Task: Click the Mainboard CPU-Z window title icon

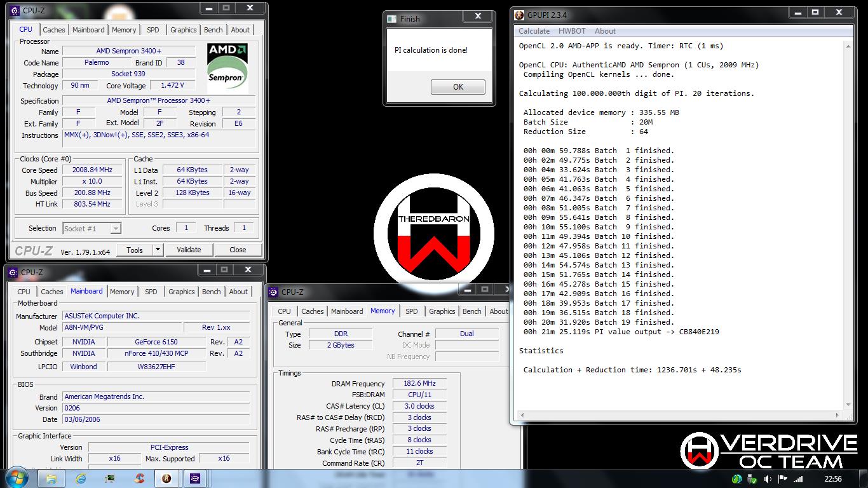Action: tap(13, 272)
